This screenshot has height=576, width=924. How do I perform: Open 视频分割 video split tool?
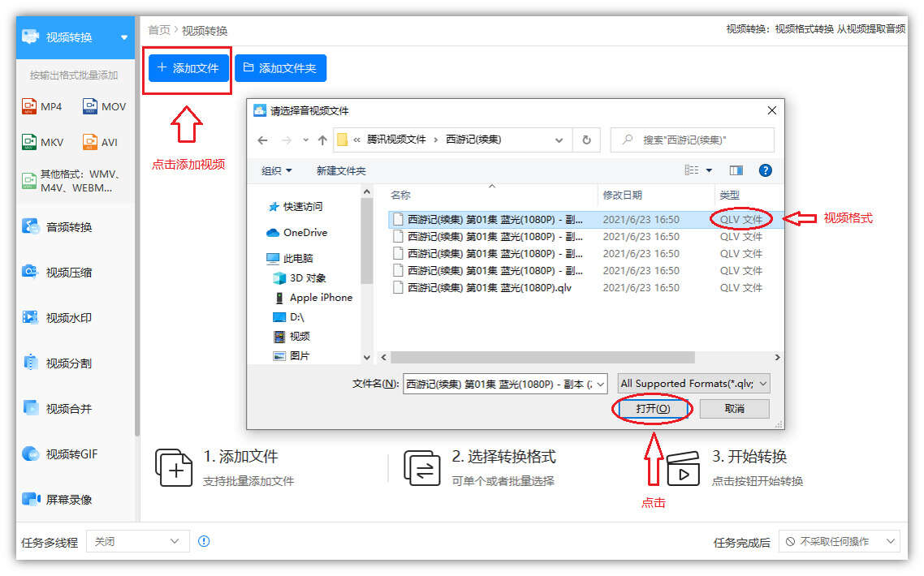click(x=57, y=363)
